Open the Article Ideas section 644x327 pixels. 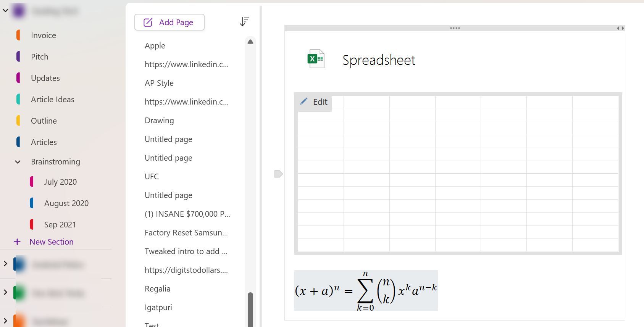pyautogui.click(x=52, y=100)
